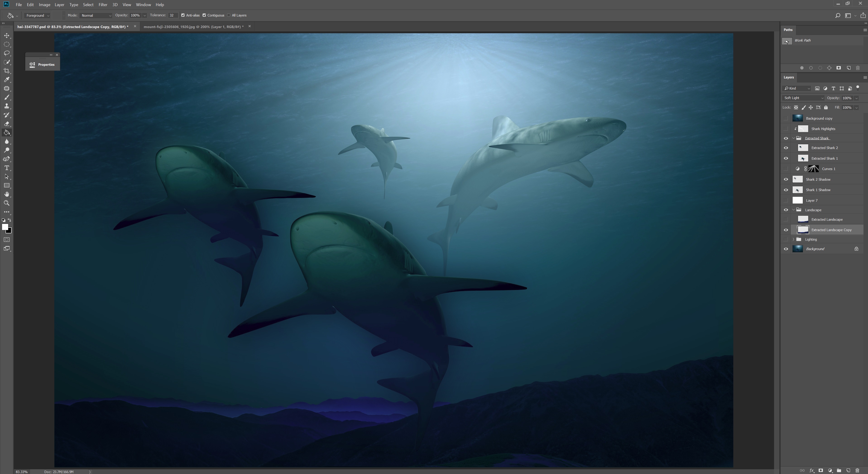
Task: Select the Crop tool
Action: coord(7,71)
